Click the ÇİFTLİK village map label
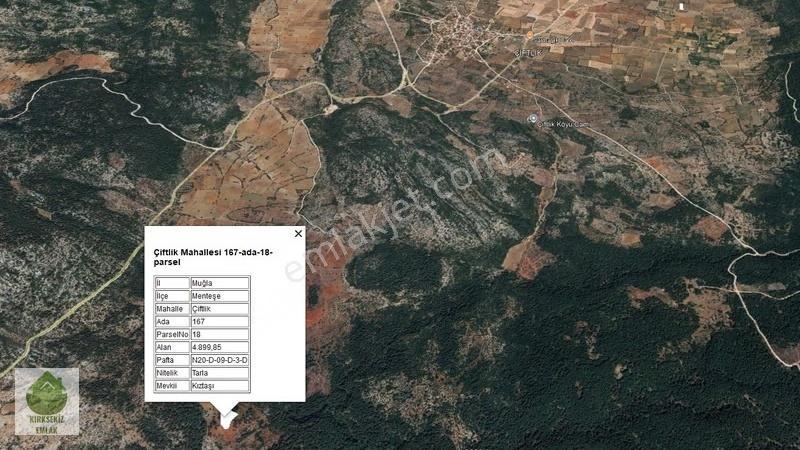 click(x=527, y=53)
